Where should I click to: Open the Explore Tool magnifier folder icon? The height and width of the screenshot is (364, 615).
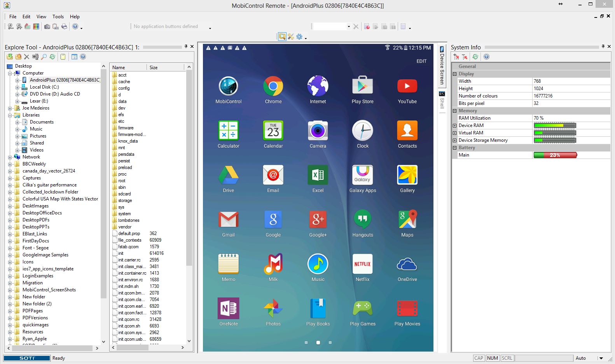(282, 37)
